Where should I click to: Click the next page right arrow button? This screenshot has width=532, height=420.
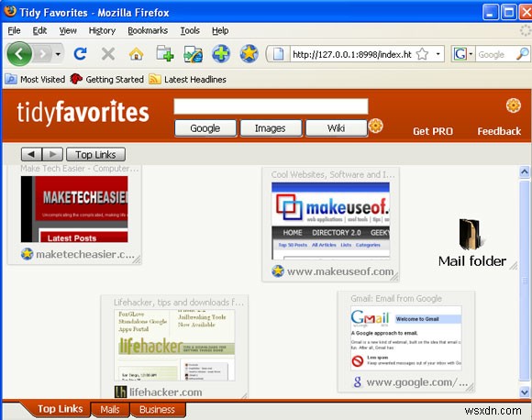point(52,154)
